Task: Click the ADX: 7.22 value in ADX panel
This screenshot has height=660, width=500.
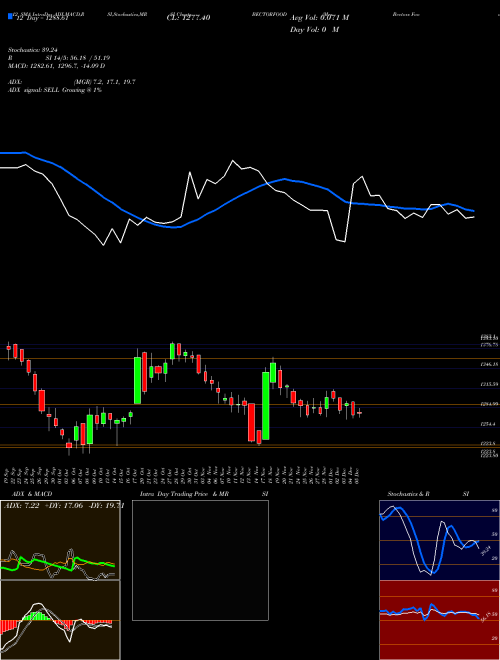Action: coord(21,506)
